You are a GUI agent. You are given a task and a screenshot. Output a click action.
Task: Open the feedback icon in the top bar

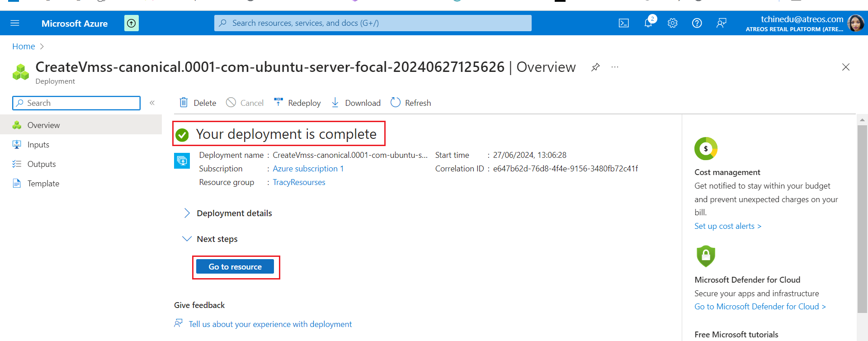pos(722,23)
